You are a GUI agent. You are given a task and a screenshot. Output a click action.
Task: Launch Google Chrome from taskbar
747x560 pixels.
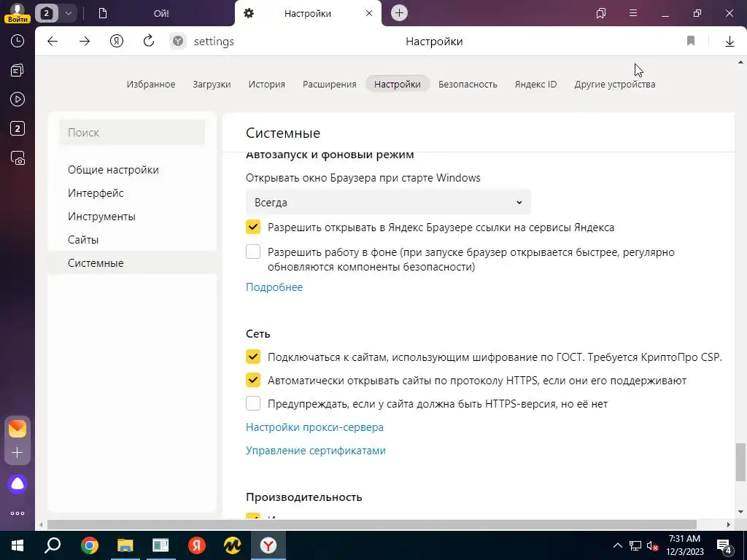(89, 545)
